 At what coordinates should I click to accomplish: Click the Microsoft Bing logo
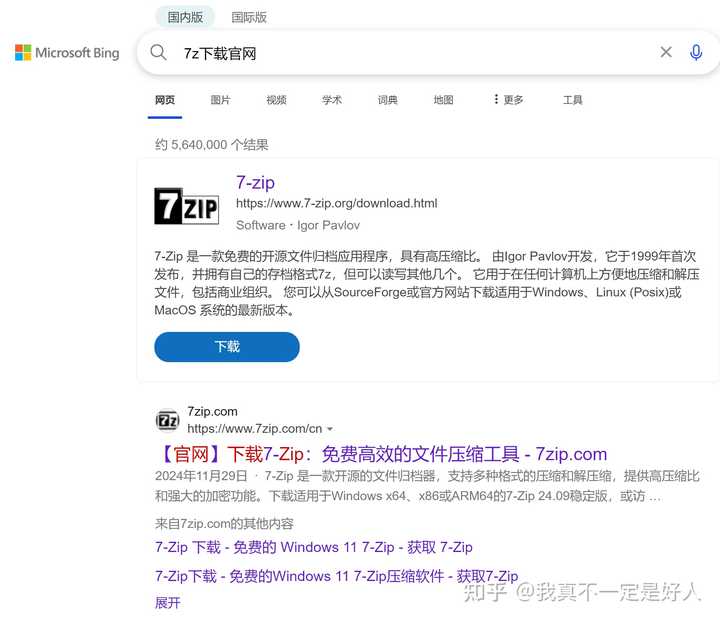[67, 53]
